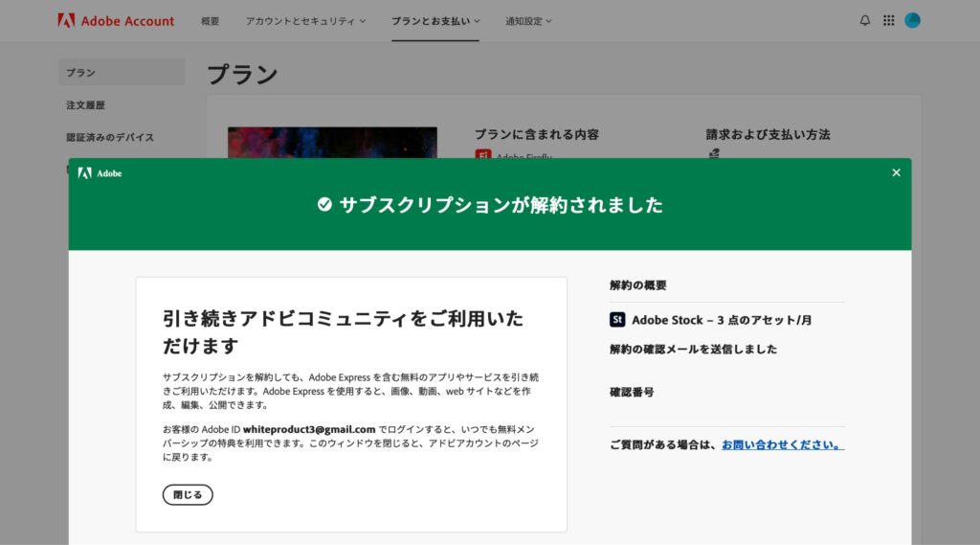This screenshot has height=545, width=980.
Task: Click 解約の概要 heading
Action: pyautogui.click(x=638, y=285)
